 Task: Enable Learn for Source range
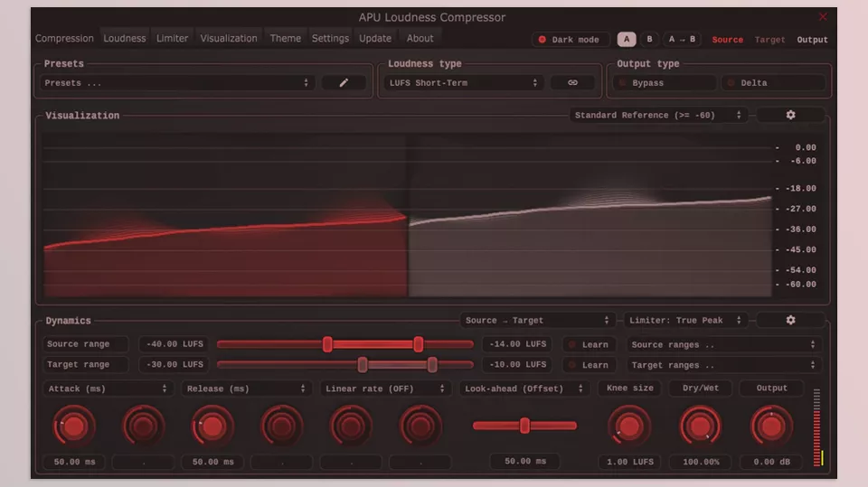click(590, 344)
